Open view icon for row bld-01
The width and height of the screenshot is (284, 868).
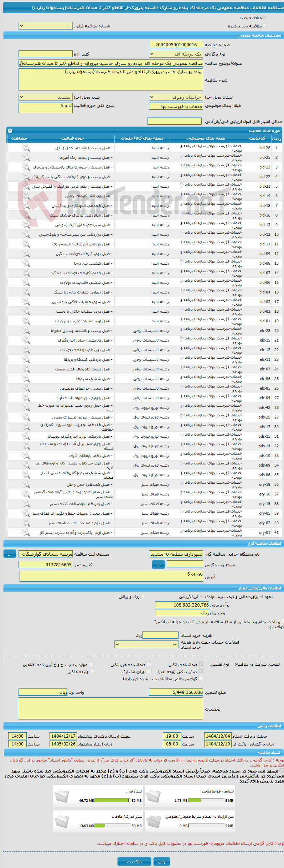click(x=26, y=321)
